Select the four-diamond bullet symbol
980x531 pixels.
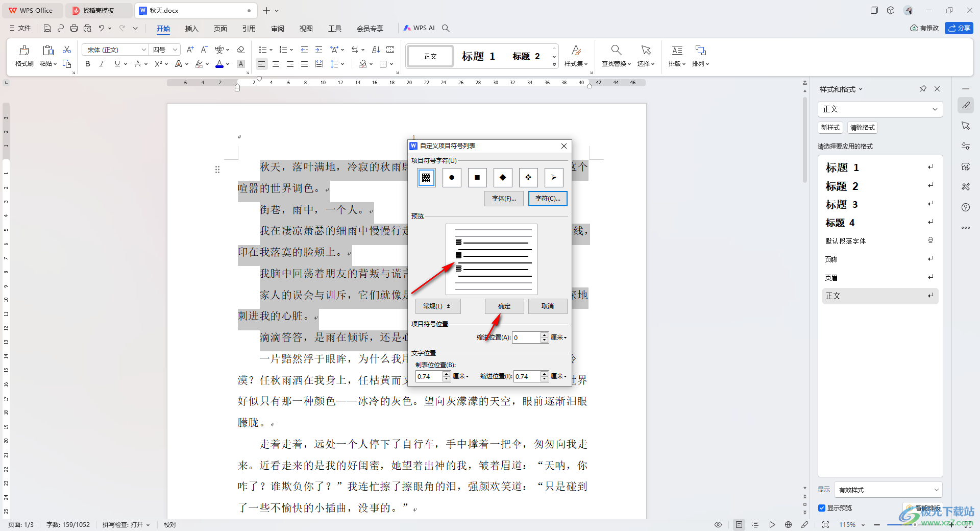[528, 178]
